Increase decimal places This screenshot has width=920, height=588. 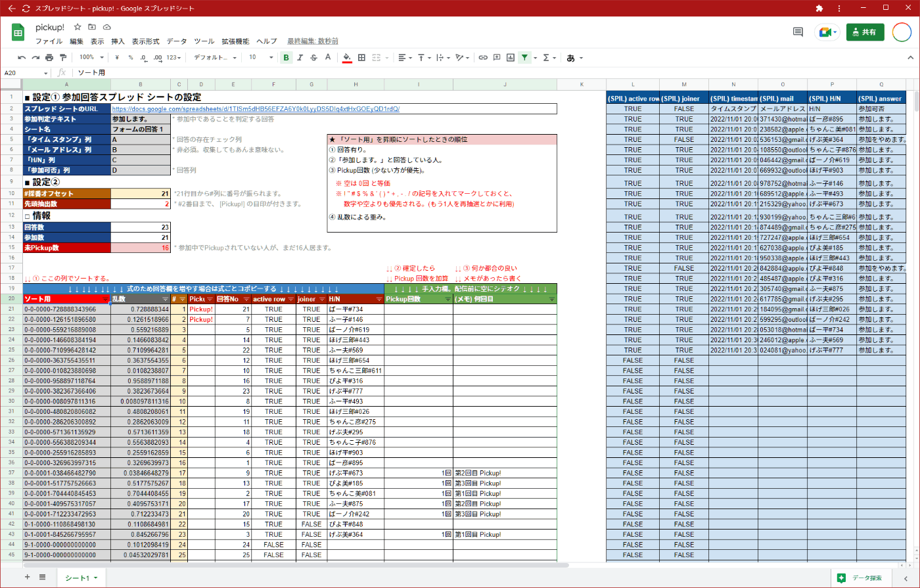pos(158,58)
